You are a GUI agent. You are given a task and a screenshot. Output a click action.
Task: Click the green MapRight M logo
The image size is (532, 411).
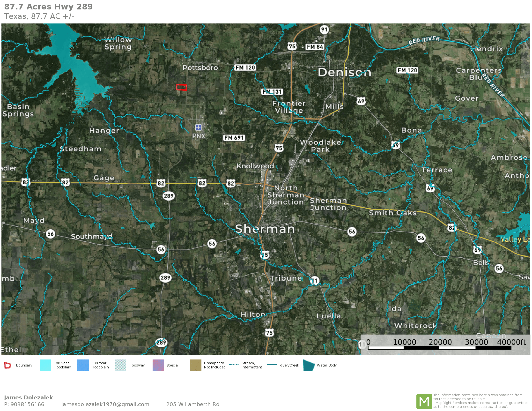pos(424,401)
